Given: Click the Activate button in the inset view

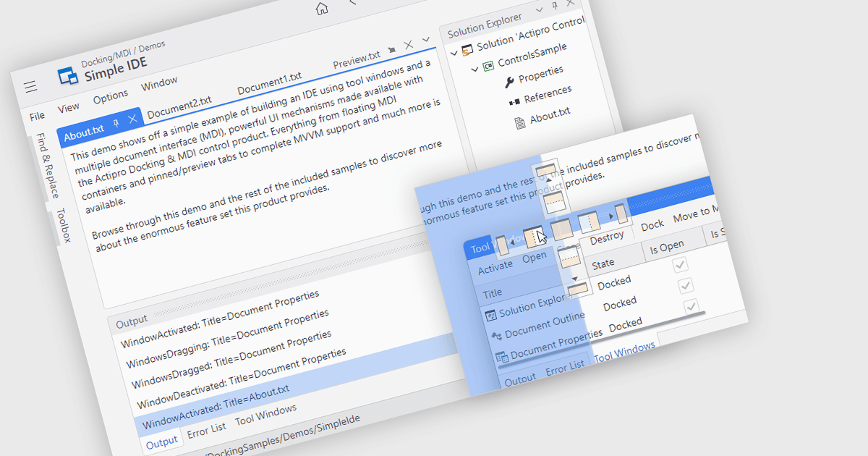Looking at the screenshot, I should [x=495, y=266].
